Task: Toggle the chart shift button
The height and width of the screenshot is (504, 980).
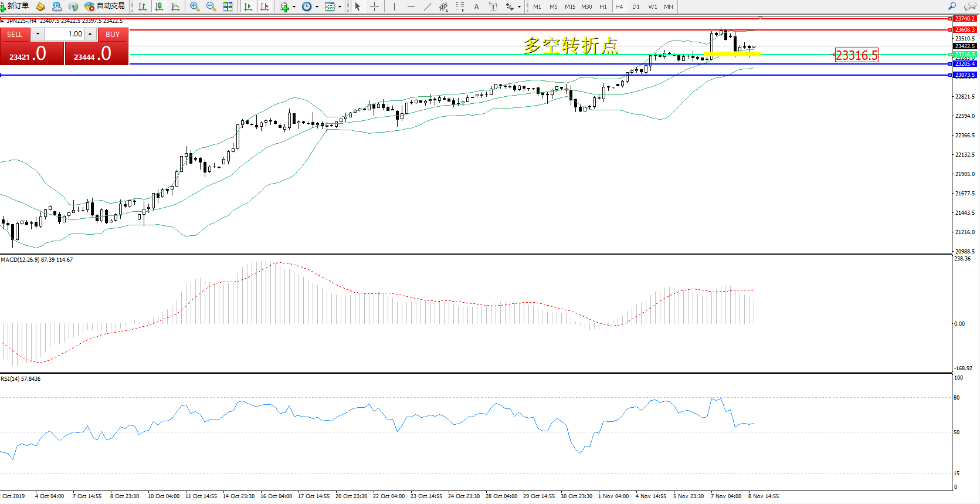Action: tap(265, 6)
